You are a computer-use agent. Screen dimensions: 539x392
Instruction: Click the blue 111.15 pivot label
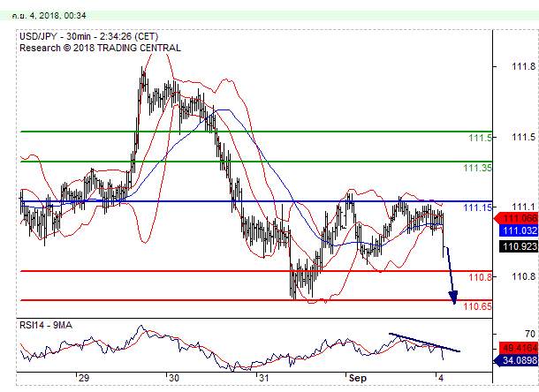click(477, 207)
